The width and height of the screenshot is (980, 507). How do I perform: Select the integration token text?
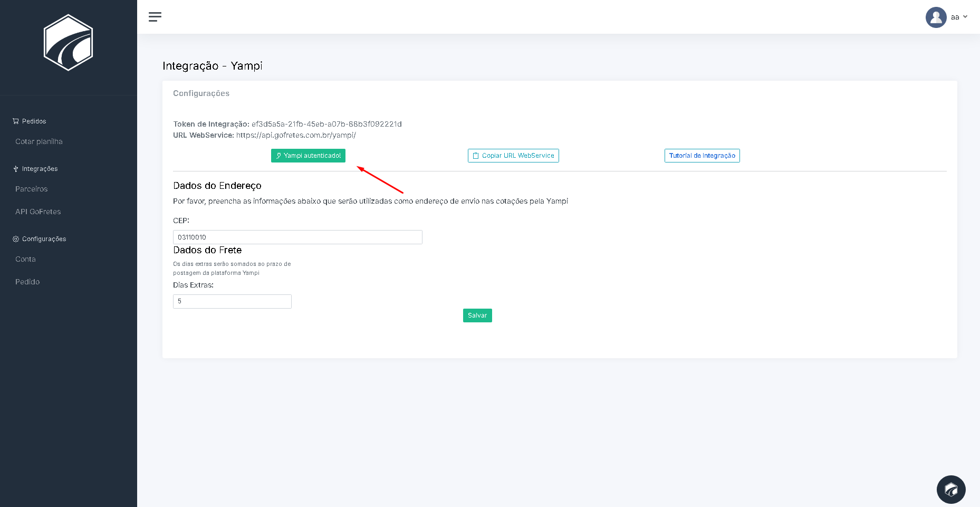point(326,124)
